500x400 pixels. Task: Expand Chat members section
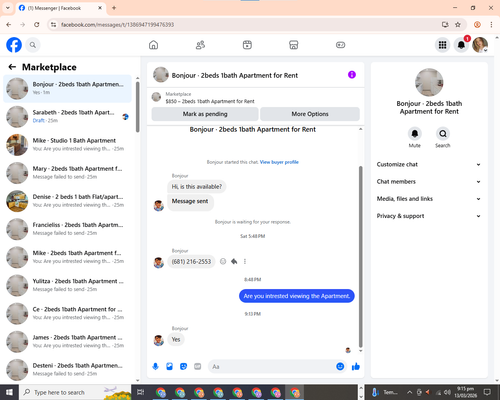429,182
